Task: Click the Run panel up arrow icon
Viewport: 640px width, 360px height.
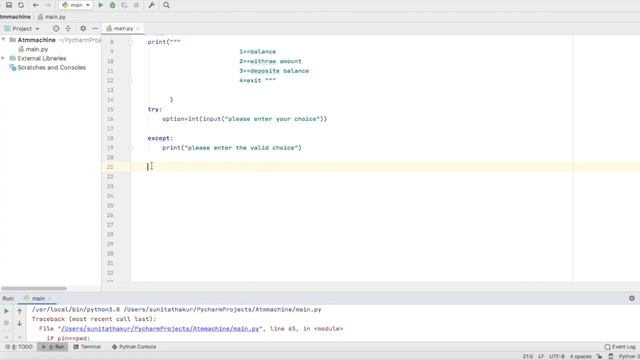Action: [x=19, y=311]
